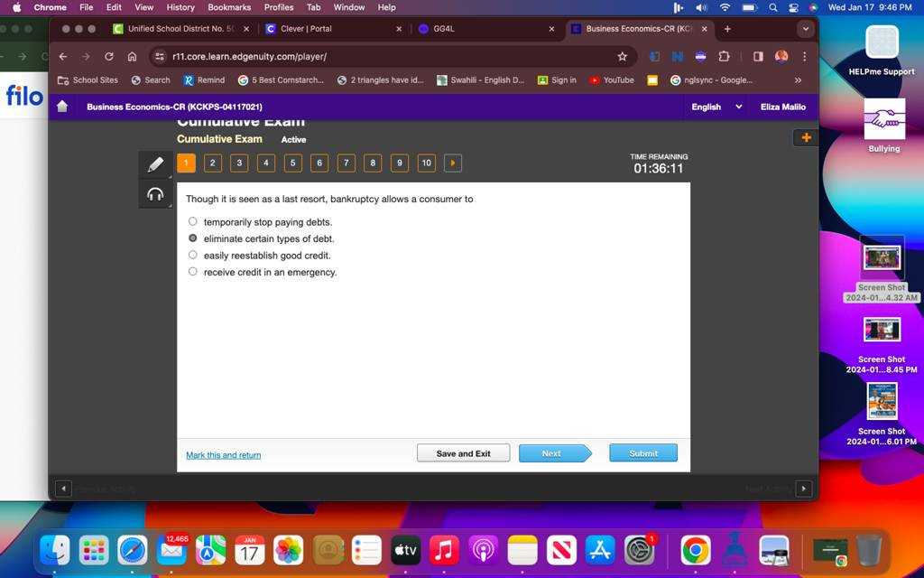The image size is (924, 578).
Task: Open the pencil highlighter tool
Action: 155,164
